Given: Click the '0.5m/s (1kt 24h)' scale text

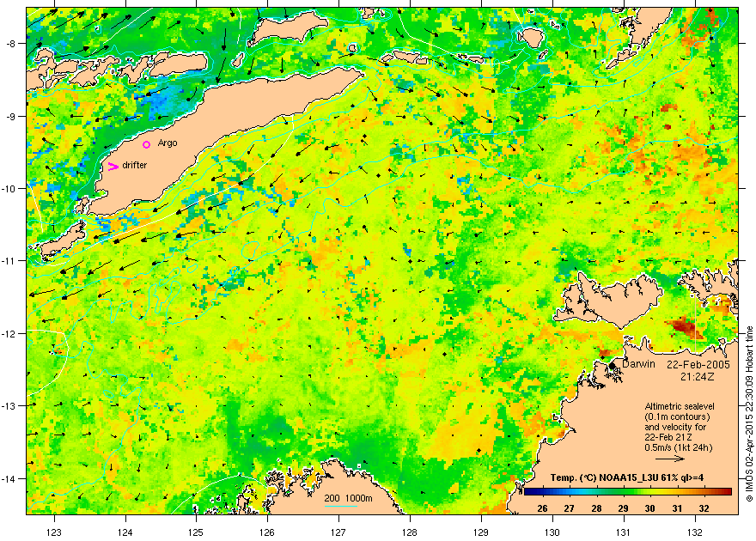Looking at the screenshot, I should [x=679, y=448].
